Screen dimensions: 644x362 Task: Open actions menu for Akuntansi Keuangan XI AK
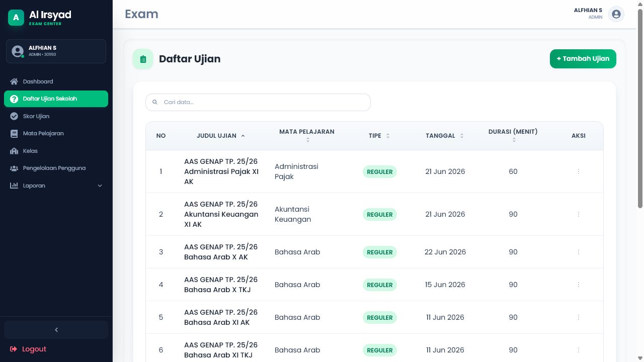(x=579, y=214)
